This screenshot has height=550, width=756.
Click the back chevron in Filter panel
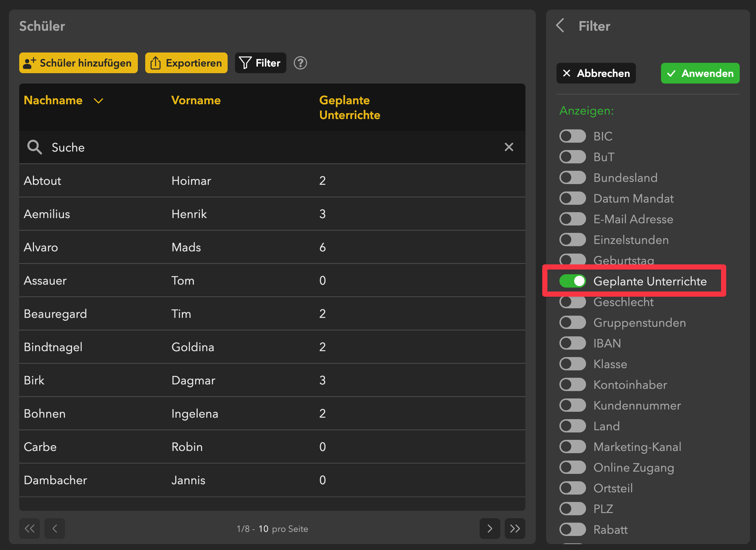[x=560, y=26]
